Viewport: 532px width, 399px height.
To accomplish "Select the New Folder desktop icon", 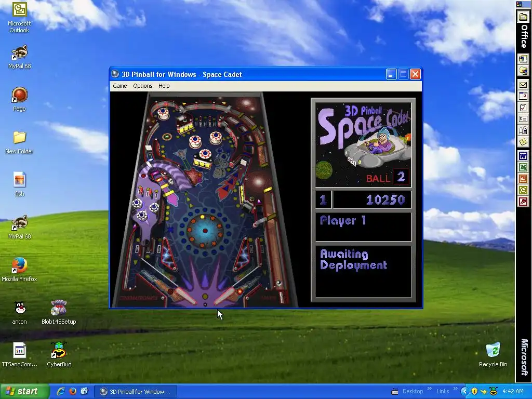I will click(19, 142).
